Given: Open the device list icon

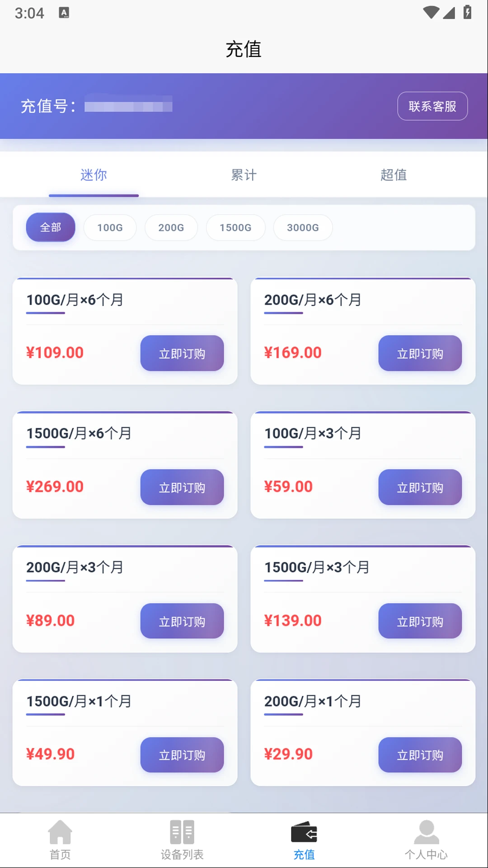Looking at the screenshot, I should (x=182, y=832).
